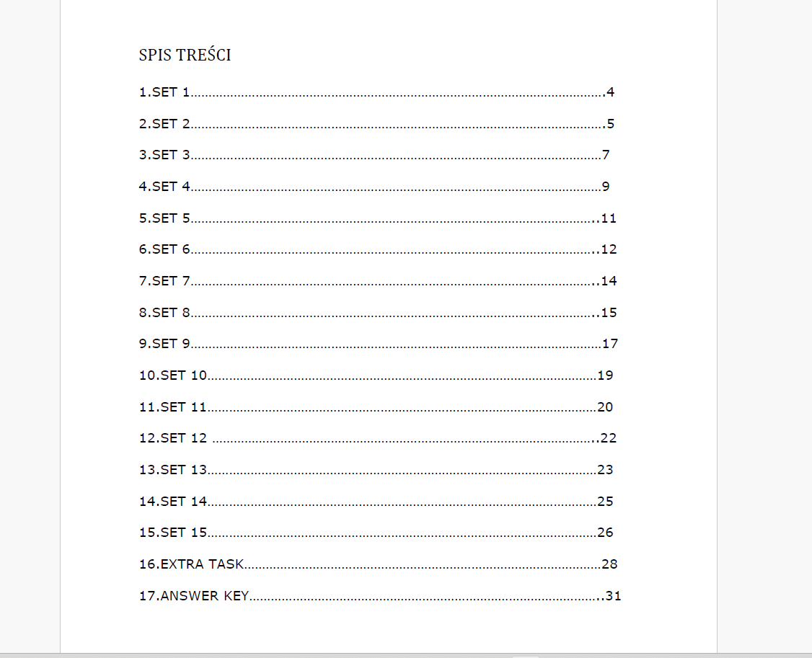Open the SET 1 contents entry
Viewport: 812px width, 658px height.
coord(164,92)
